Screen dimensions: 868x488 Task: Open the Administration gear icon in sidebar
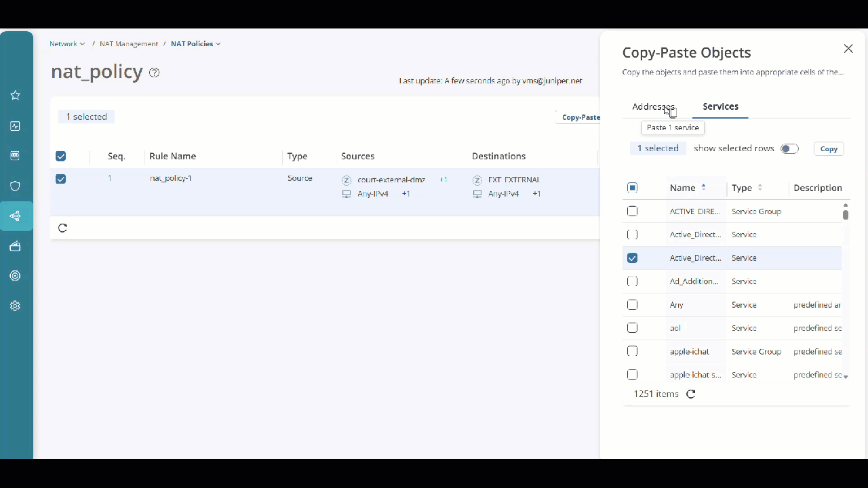[x=15, y=306]
